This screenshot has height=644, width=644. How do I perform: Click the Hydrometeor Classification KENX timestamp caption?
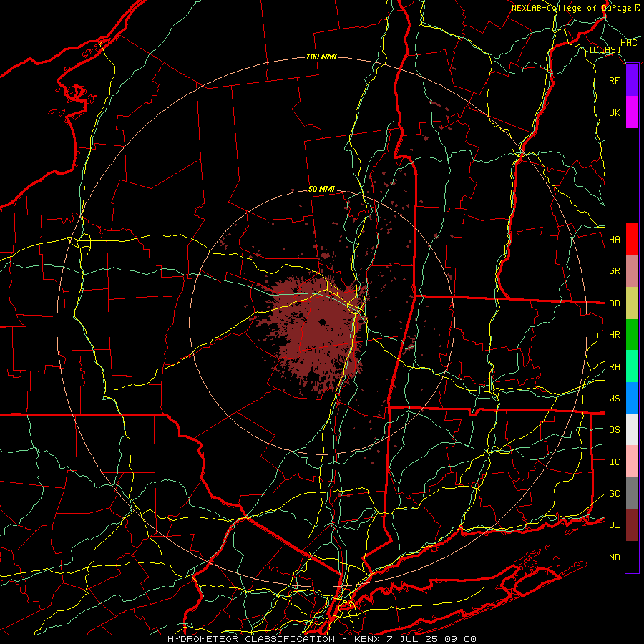tap(321, 639)
